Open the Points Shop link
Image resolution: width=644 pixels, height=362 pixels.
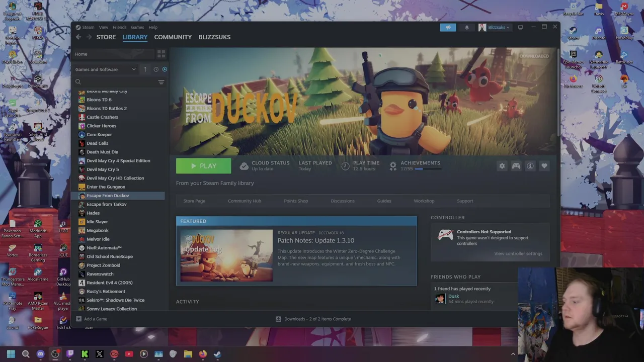tap(296, 201)
